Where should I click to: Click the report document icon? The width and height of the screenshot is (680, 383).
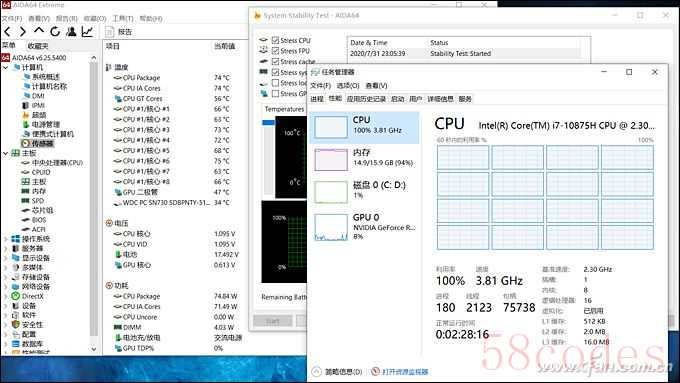[110, 32]
